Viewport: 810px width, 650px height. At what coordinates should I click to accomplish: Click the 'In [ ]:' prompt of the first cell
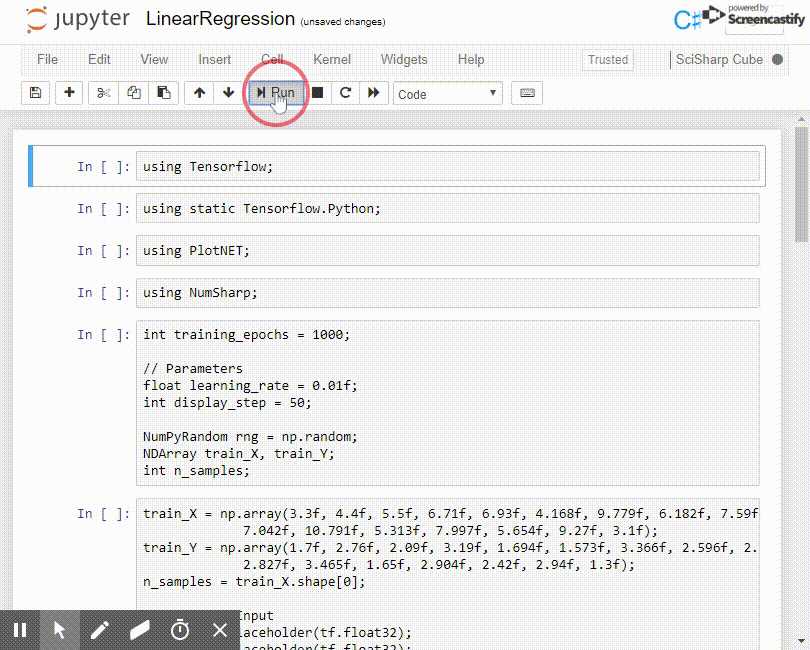pos(103,167)
